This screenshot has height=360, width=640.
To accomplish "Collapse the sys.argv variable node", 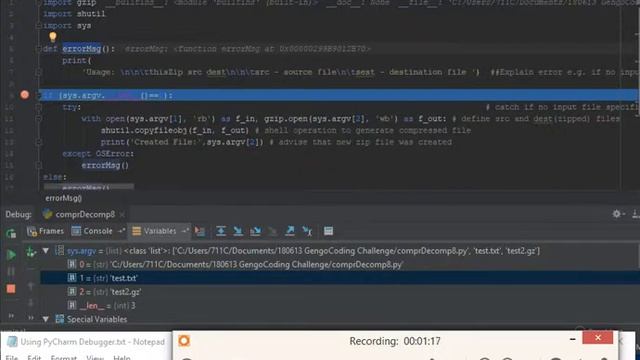I will (46, 251).
